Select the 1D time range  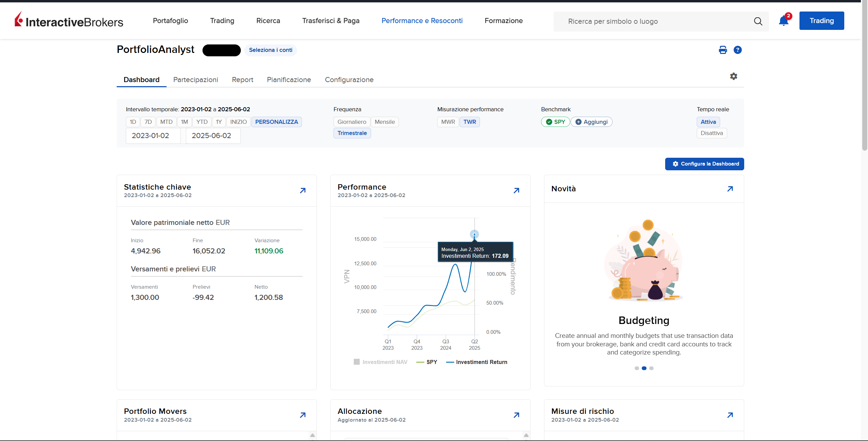click(x=133, y=122)
